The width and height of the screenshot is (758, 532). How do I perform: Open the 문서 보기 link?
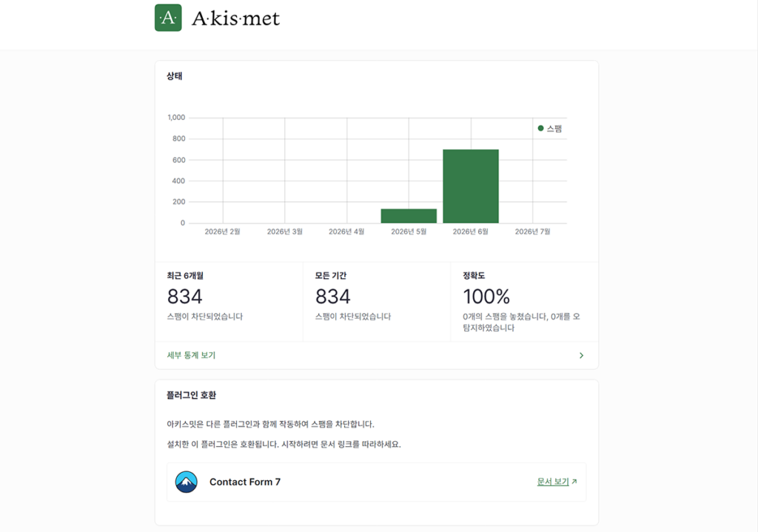[x=552, y=482]
